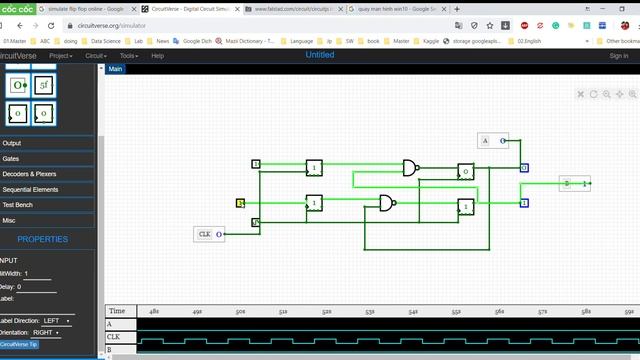
Task: Click the address bar URL
Action: tap(111, 26)
